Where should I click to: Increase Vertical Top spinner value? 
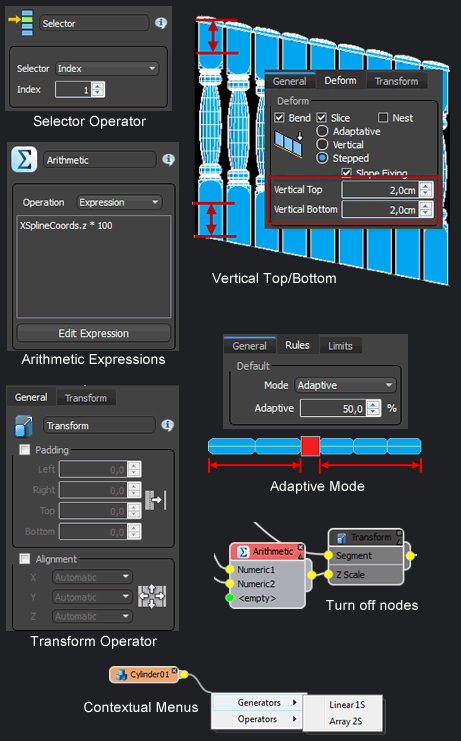(x=426, y=187)
